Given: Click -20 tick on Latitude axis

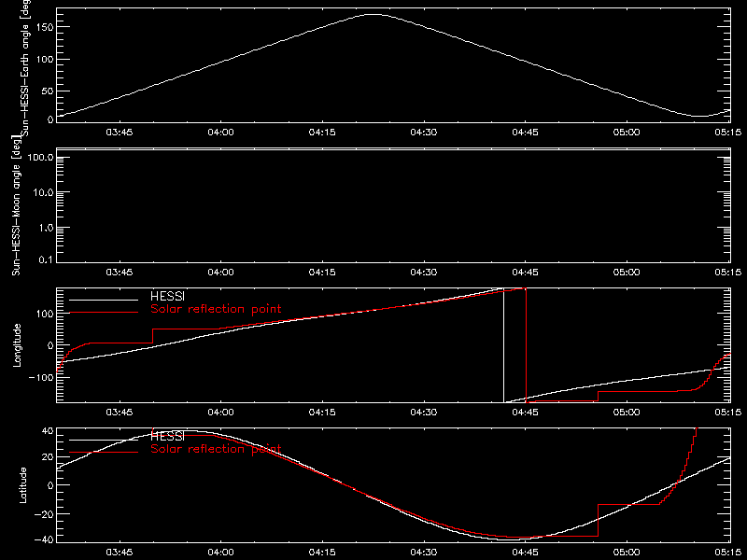Looking at the screenshot, I should coord(44,514).
